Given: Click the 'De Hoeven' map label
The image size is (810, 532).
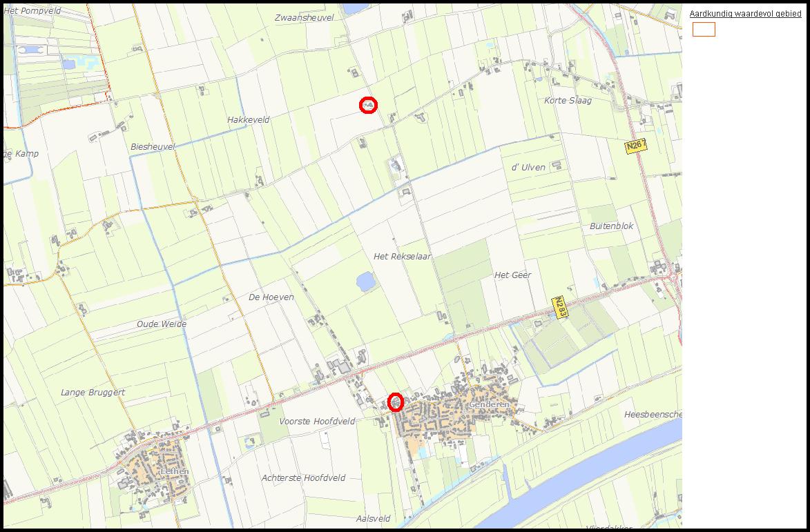Looking at the screenshot, I should (271, 297).
